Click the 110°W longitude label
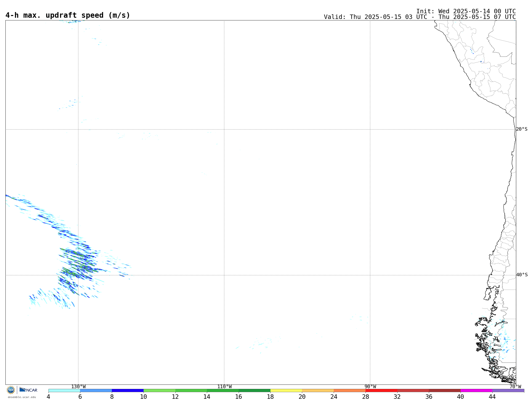The width and height of the screenshot is (532, 400). coord(224,387)
